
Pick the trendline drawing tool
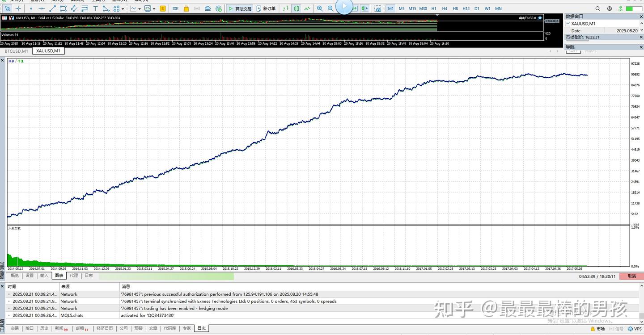click(52, 8)
